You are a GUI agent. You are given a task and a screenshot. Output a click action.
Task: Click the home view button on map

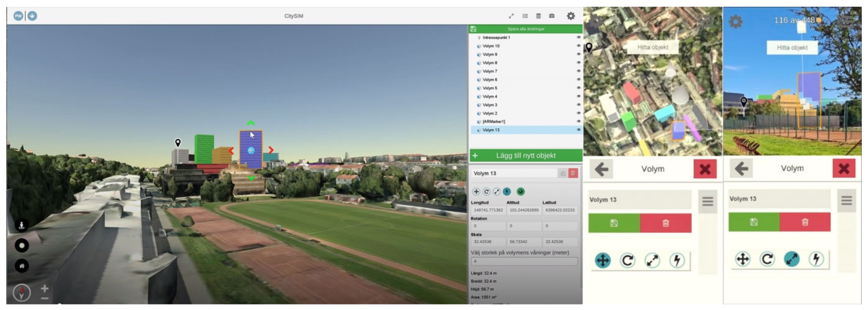tap(22, 266)
